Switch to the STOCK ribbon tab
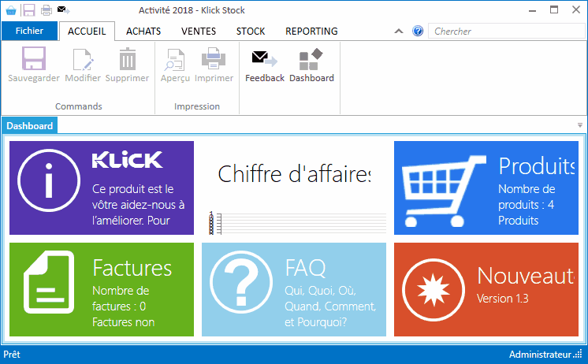Screen dimensions: 588x364 coord(251,32)
